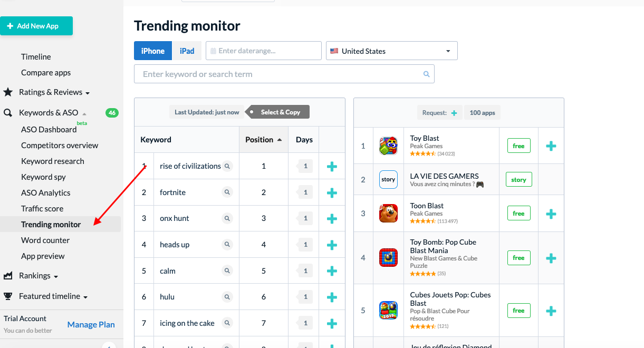
Task: Search icon next to onx hunt
Action: coord(227,218)
